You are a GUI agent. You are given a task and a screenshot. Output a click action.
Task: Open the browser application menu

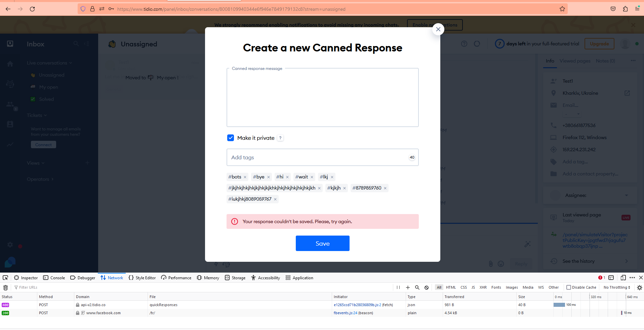pos(637,9)
